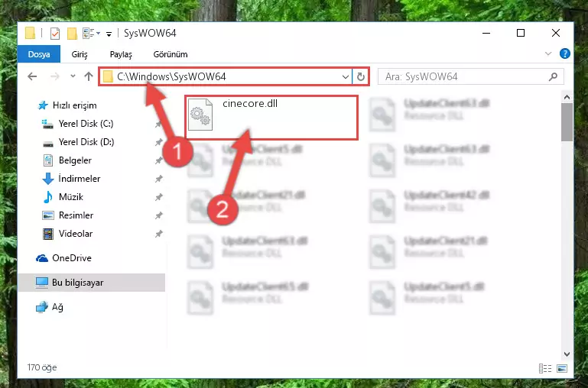Screen dimensions: 588x388
Task: Click the pin icon beside Resimler
Action: [x=158, y=215]
